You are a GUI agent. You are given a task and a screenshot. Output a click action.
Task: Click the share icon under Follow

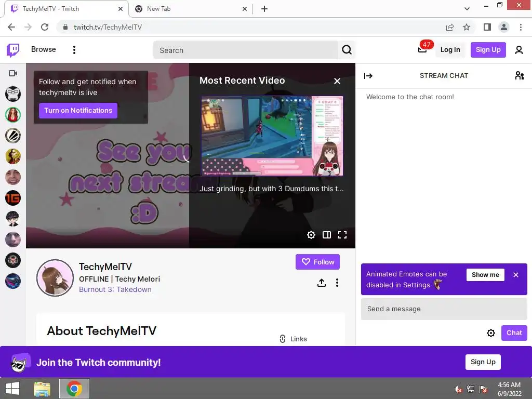pyautogui.click(x=321, y=283)
